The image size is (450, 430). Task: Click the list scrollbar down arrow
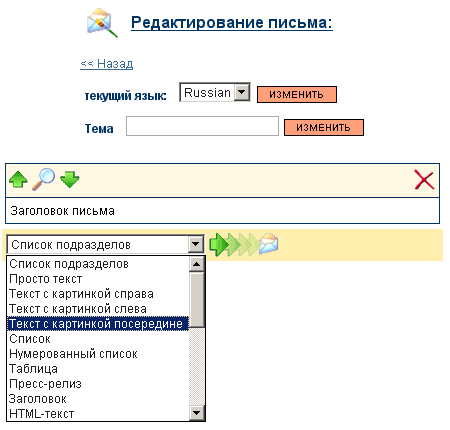(x=196, y=413)
